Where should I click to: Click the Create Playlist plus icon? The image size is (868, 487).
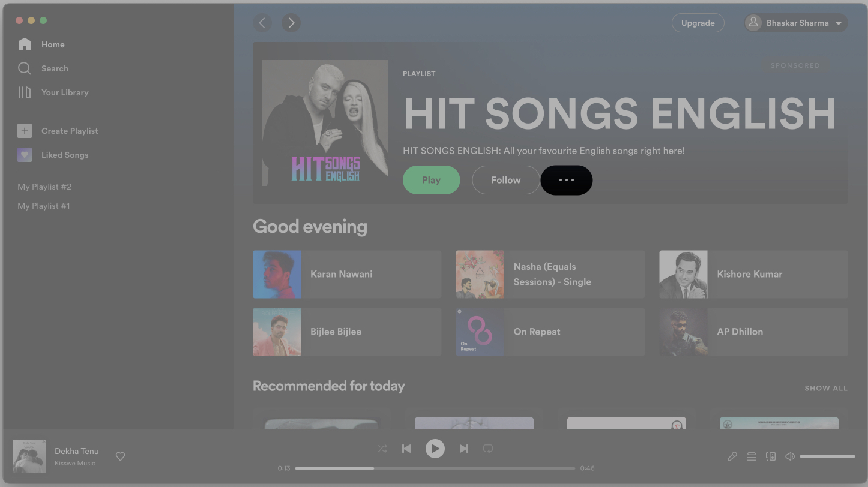(24, 130)
